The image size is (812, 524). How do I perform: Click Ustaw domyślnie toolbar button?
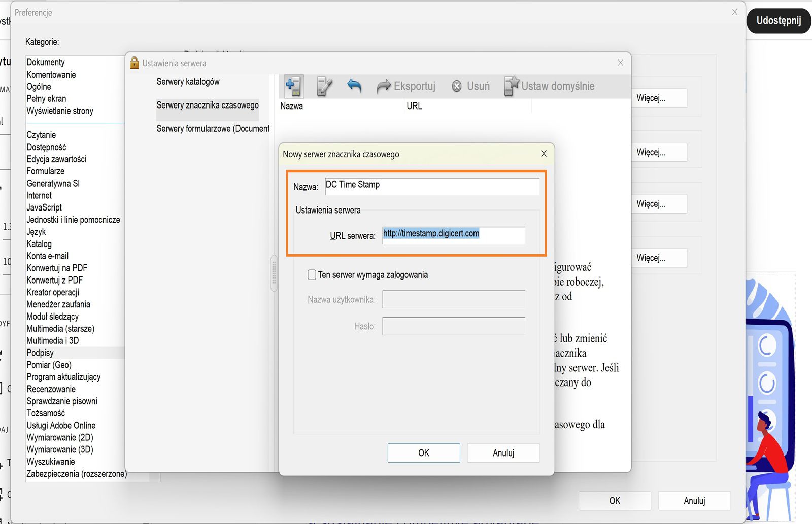coord(550,86)
